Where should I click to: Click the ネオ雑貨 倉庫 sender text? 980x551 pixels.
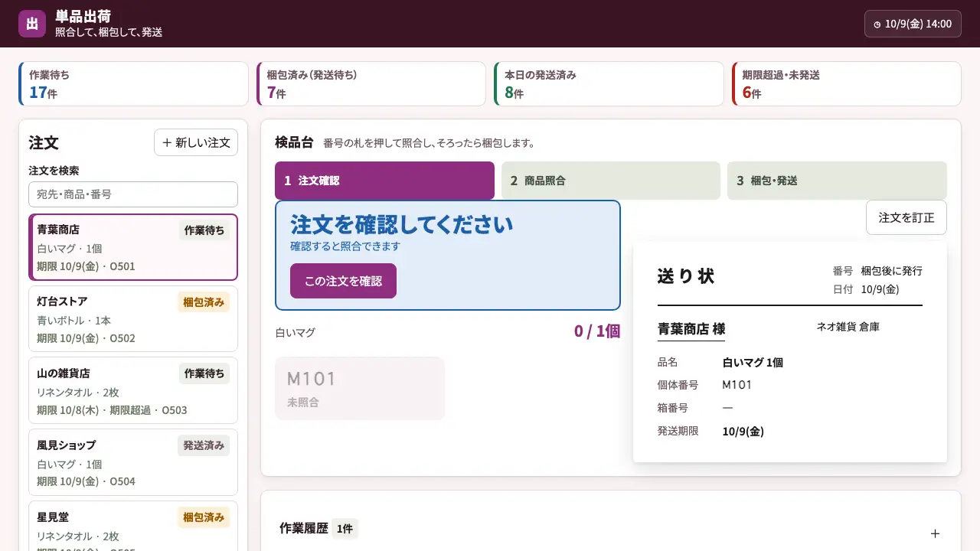(x=848, y=327)
